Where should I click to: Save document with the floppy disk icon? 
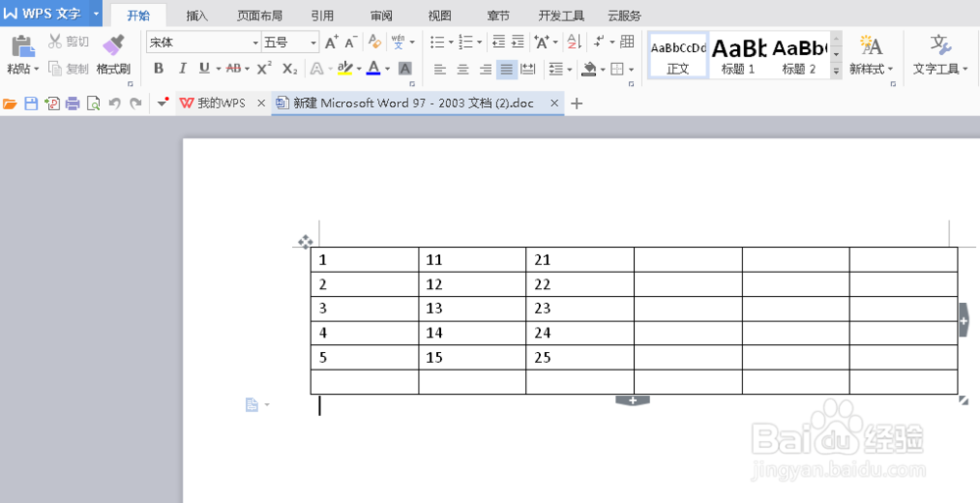coord(30,104)
